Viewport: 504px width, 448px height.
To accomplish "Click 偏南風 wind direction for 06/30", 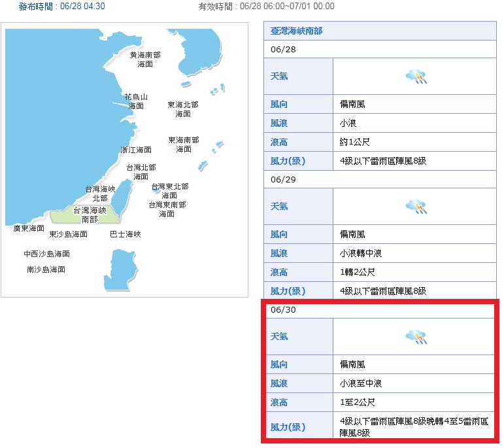I will coord(352,364).
